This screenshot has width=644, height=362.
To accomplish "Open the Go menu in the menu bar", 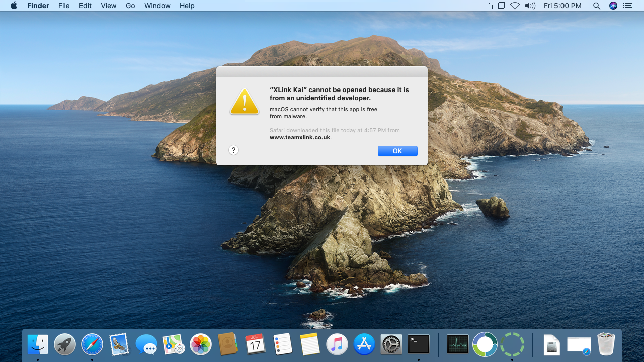I will click(x=130, y=6).
